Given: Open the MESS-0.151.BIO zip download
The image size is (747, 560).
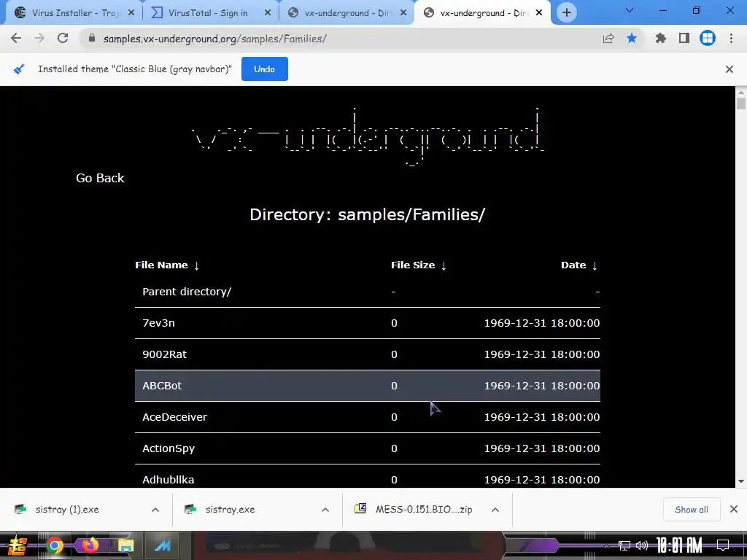Looking at the screenshot, I should click(x=424, y=510).
